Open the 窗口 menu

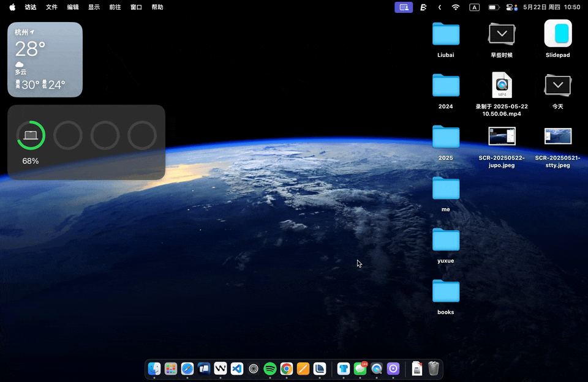(x=136, y=7)
